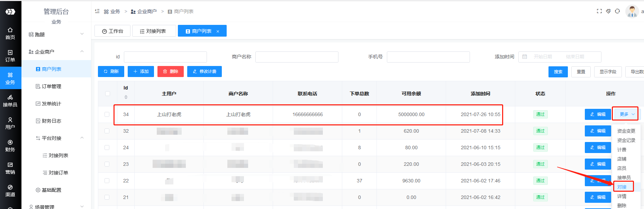The image size is (644, 209).
Task: Collapse 企业商户 menu group
Action: pos(56,51)
